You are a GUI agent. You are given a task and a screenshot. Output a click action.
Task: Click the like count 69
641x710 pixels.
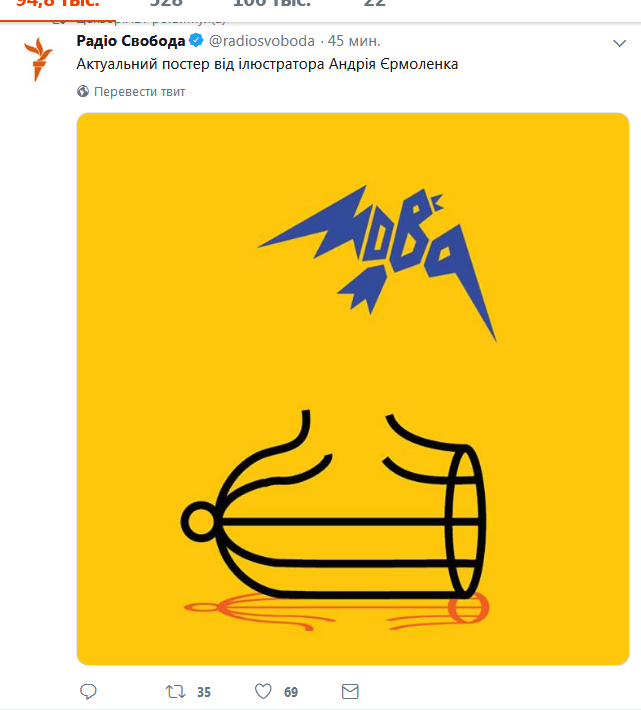coord(291,692)
